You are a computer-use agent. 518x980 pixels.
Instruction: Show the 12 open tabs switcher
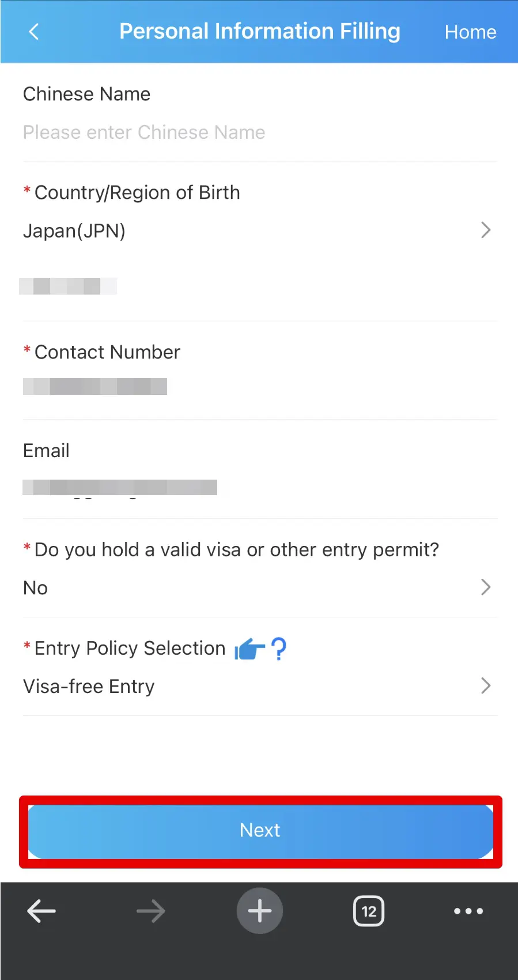pyautogui.click(x=369, y=911)
